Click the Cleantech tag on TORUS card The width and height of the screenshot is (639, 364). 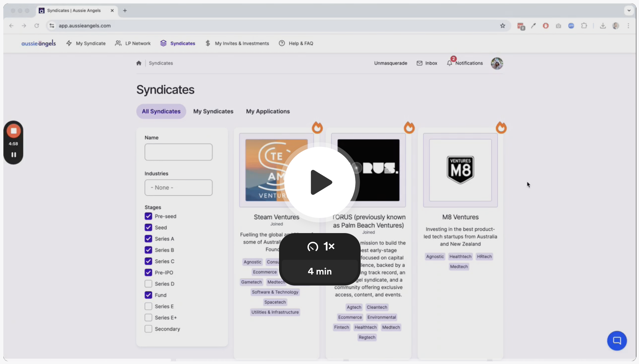377,307
